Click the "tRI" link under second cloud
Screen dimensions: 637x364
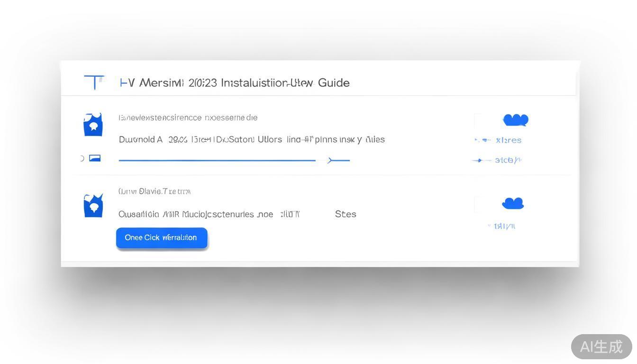[x=504, y=226]
